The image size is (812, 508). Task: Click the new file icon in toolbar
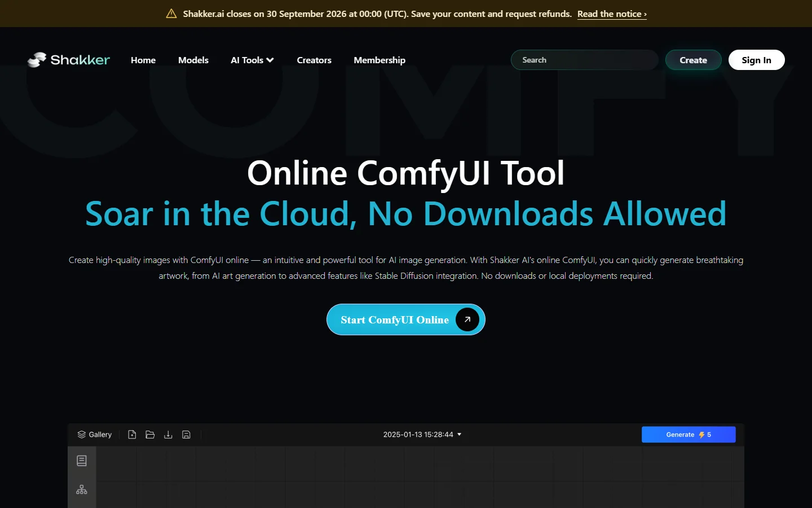[x=132, y=435]
